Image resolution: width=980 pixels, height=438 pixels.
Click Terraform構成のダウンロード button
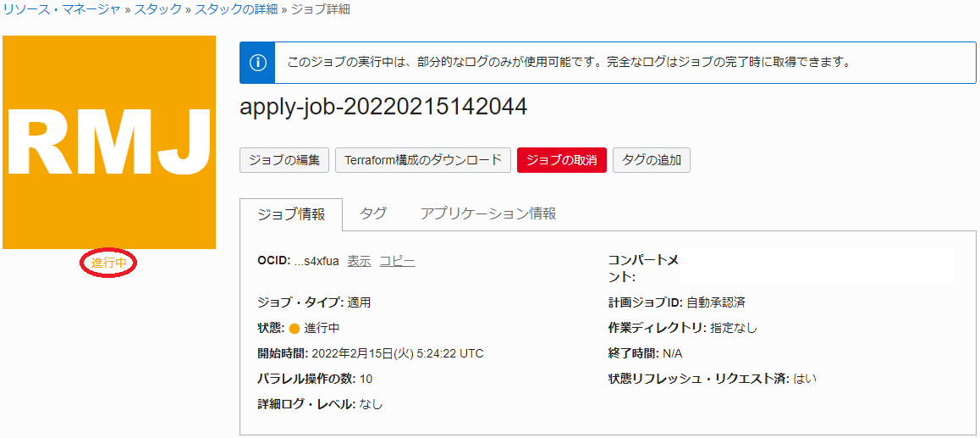pyautogui.click(x=423, y=160)
